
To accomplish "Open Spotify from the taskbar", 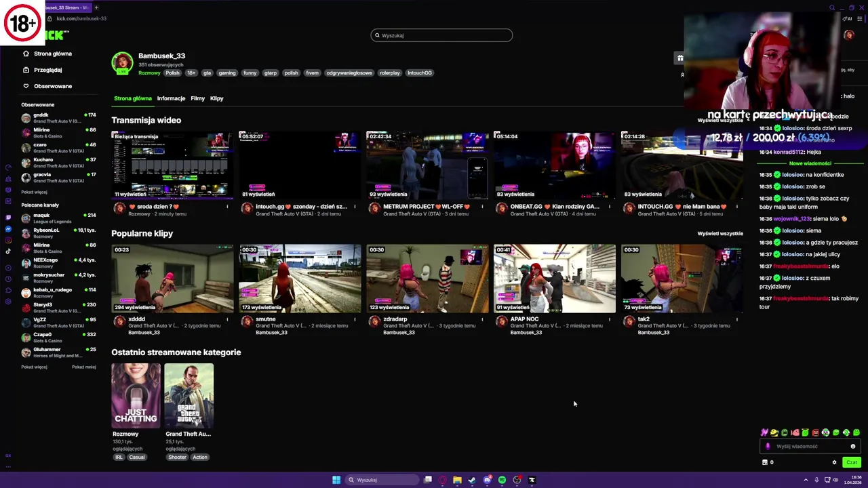I will 502,480.
